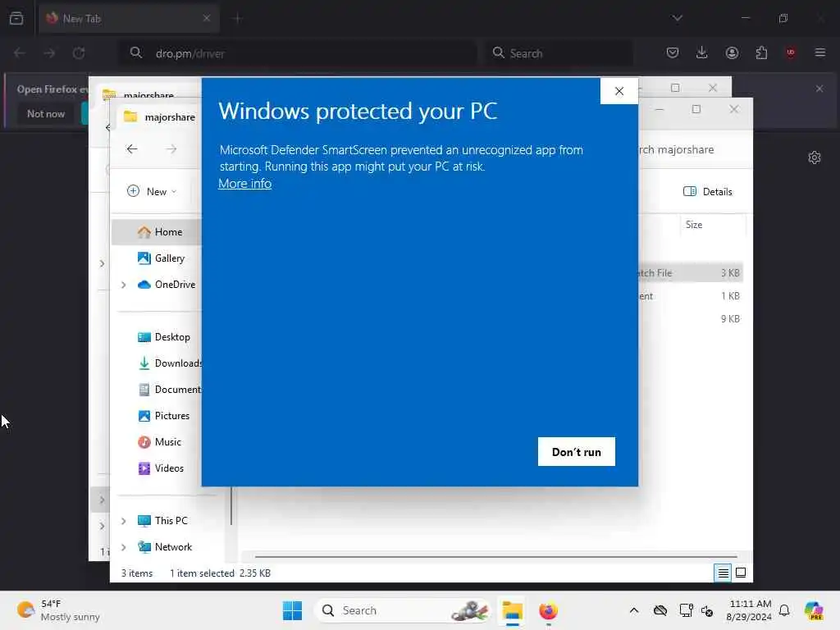Select the 1 KB file row
Image resolution: width=840 pixels, height=630 pixels.
tap(690, 295)
